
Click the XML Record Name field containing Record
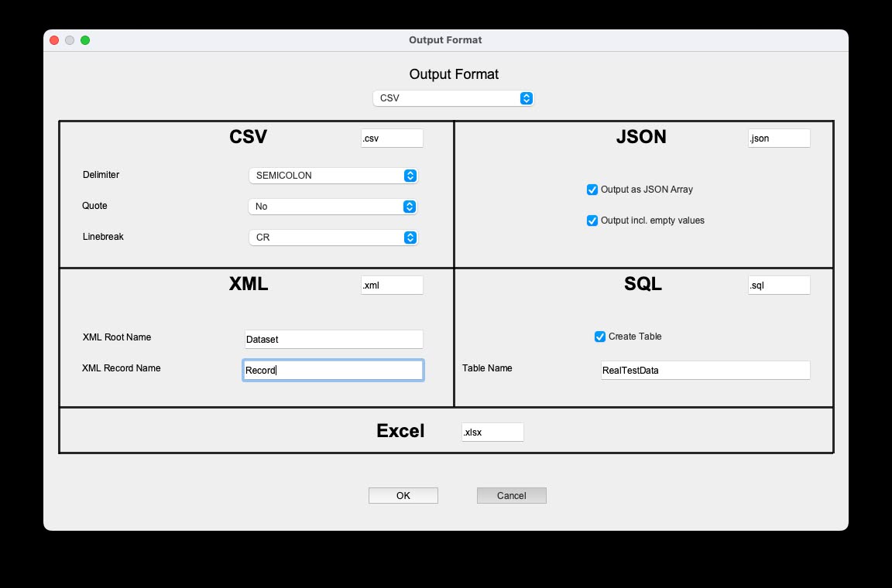coord(333,370)
